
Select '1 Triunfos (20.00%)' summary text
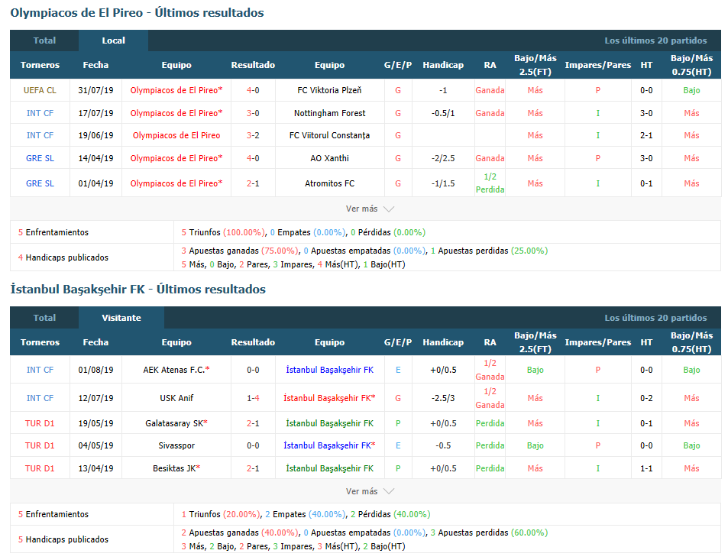coord(221,514)
